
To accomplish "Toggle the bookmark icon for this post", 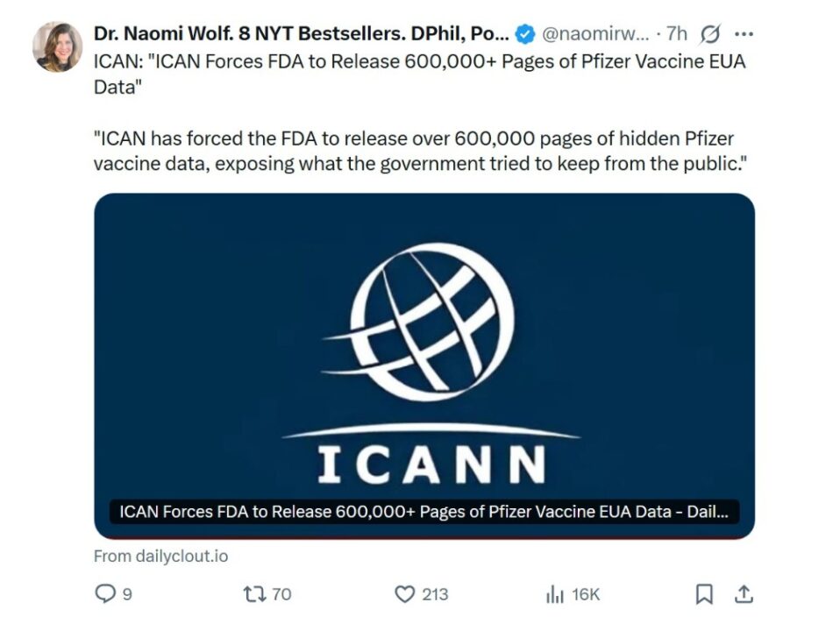I will 704,594.
